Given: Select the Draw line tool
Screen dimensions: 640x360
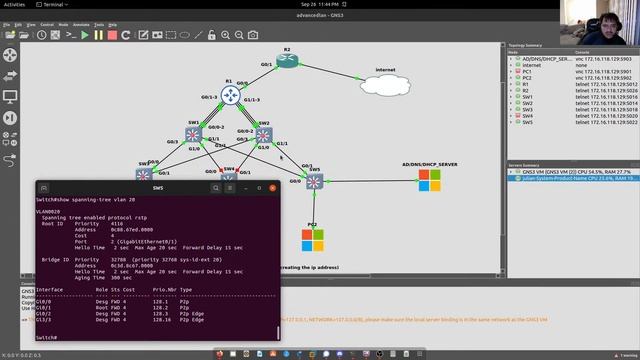Looking at the screenshot, I should click(198, 35).
